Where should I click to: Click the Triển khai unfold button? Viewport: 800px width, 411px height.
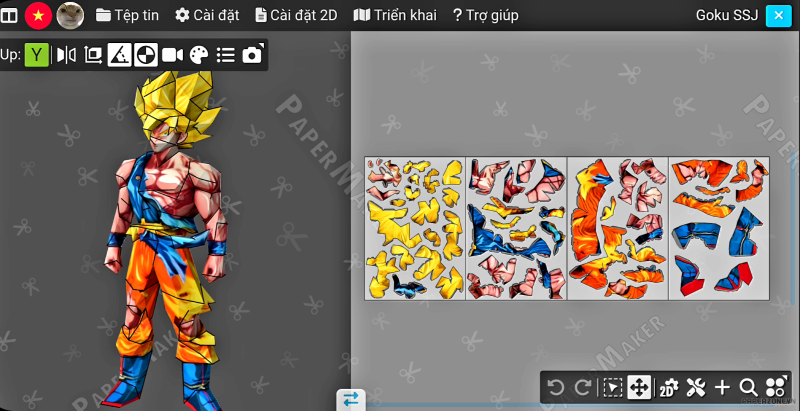395,15
